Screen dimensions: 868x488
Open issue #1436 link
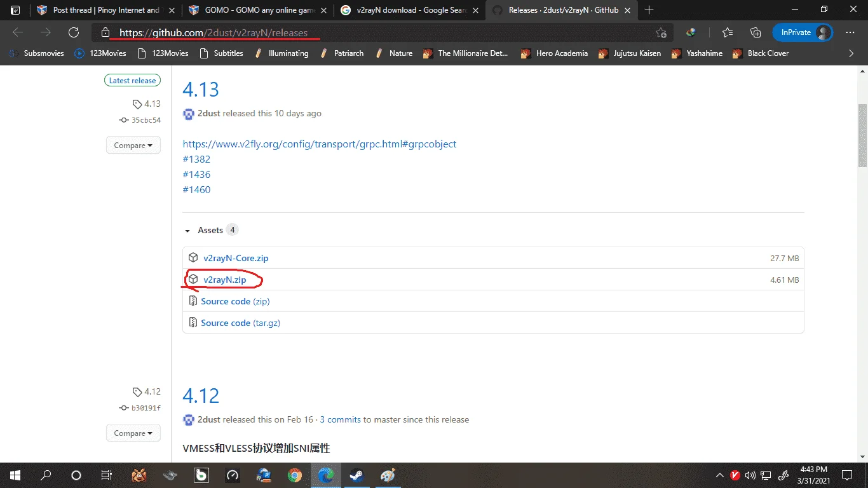(x=196, y=174)
